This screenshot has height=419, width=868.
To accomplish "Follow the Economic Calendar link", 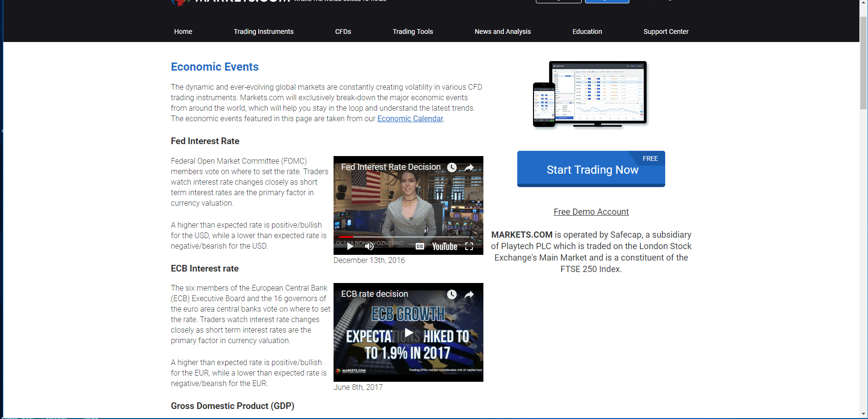I will pos(410,118).
